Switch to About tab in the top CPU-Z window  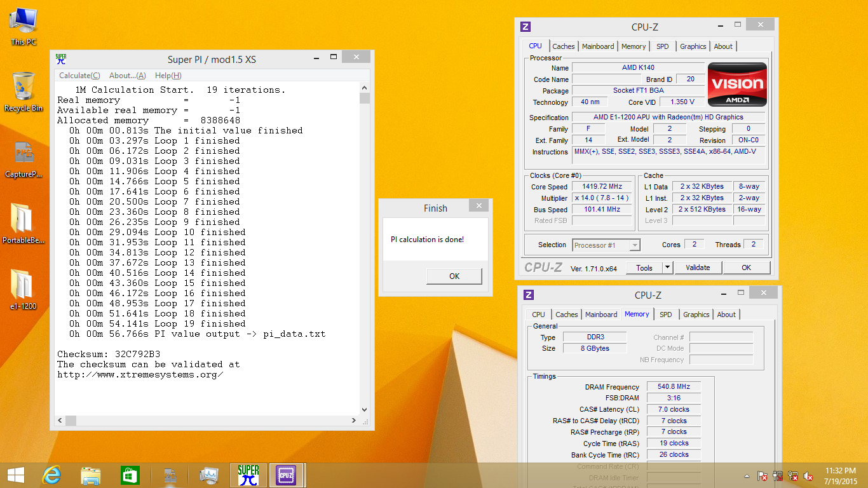click(x=723, y=46)
